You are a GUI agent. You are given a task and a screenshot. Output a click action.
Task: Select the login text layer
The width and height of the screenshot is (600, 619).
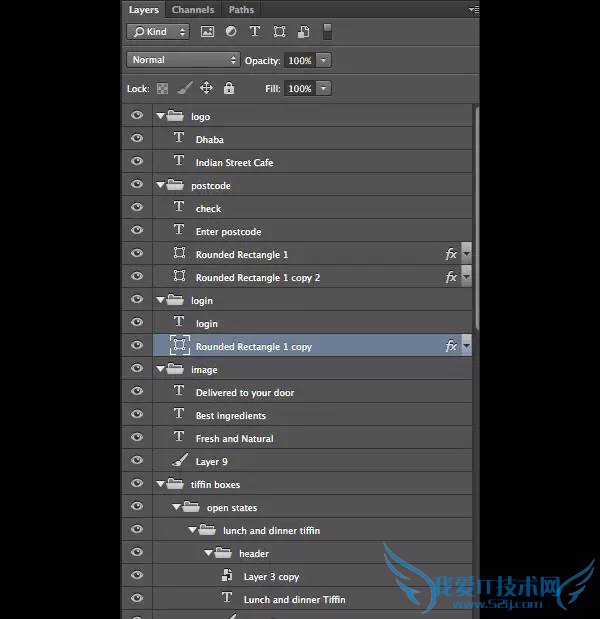click(312, 323)
